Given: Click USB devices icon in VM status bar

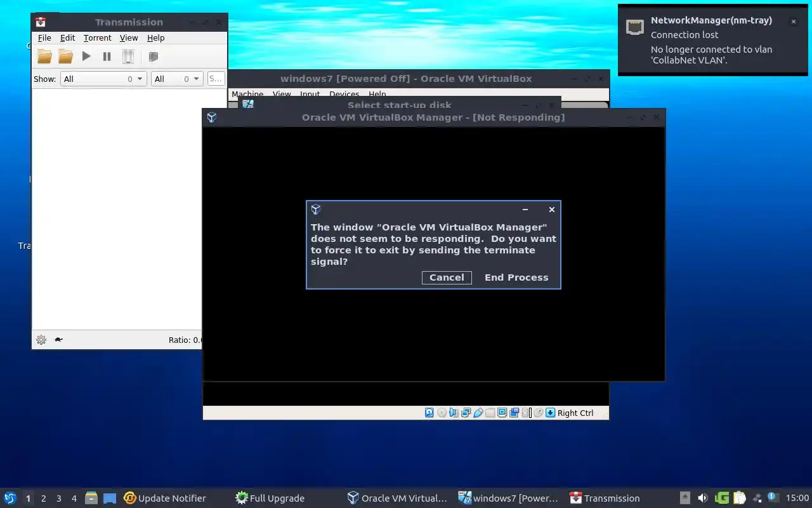Looking at the screenshot, I should pos(478,413).
